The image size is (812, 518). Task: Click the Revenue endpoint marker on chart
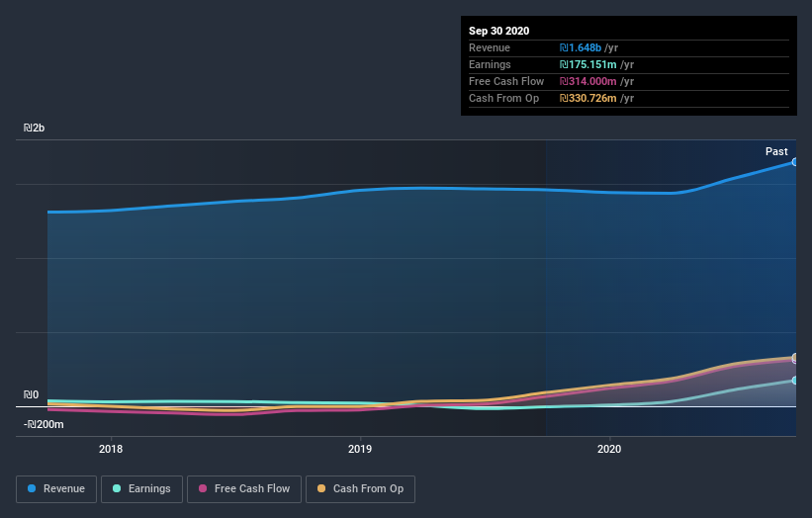coord(794,162)
